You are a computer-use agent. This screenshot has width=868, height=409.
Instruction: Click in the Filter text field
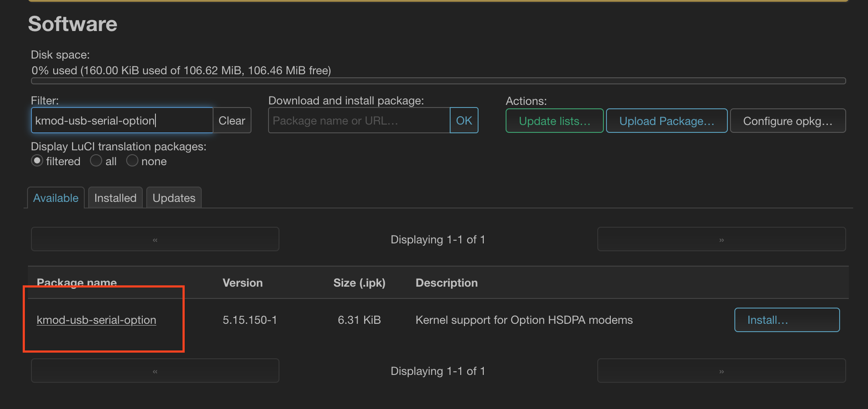(121, 121)
